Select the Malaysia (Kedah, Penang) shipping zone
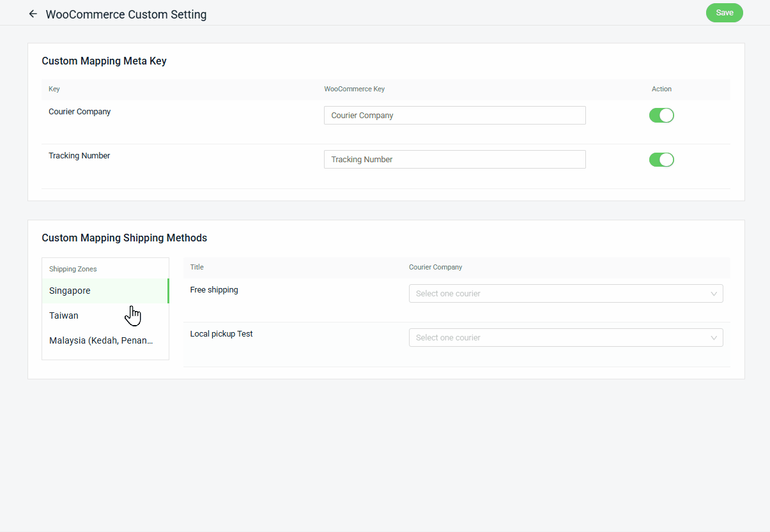The width and height of the screenshot is (770, 532). [105, 340]
